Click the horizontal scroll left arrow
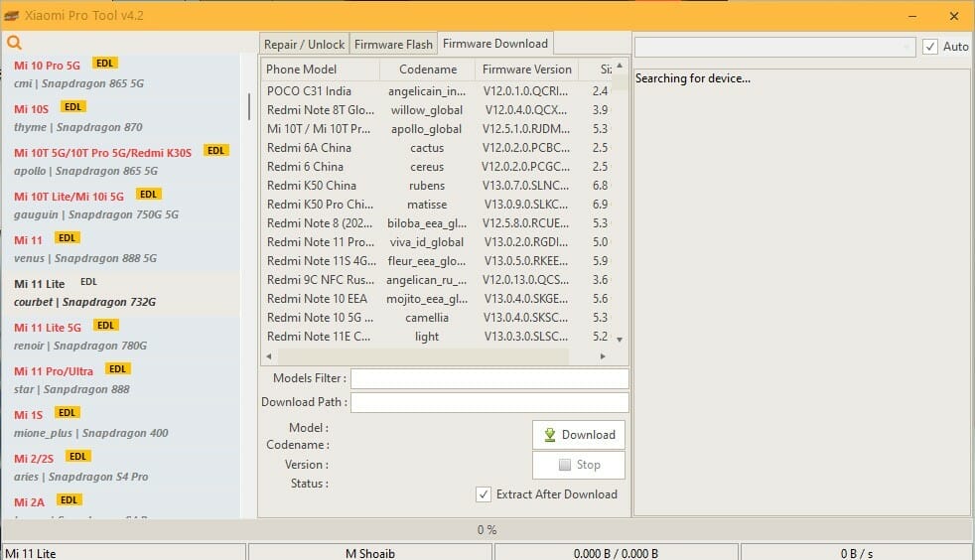 pyautogui.click(x=269, y=356)
